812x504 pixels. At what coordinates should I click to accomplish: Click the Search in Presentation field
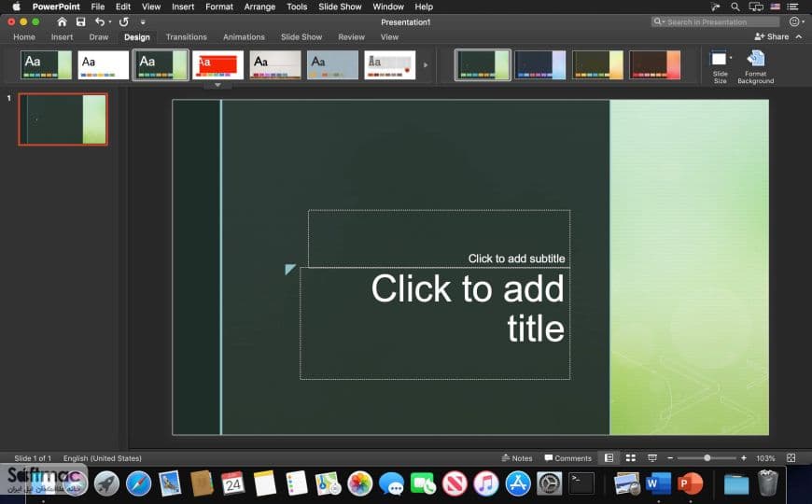click(x=715, y=21)
